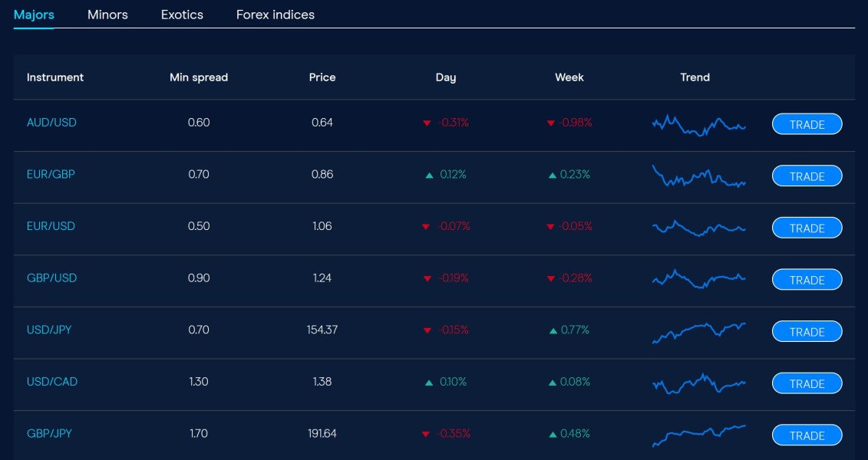
Task: Select the Forex indices tab
Action: [276, 15]
